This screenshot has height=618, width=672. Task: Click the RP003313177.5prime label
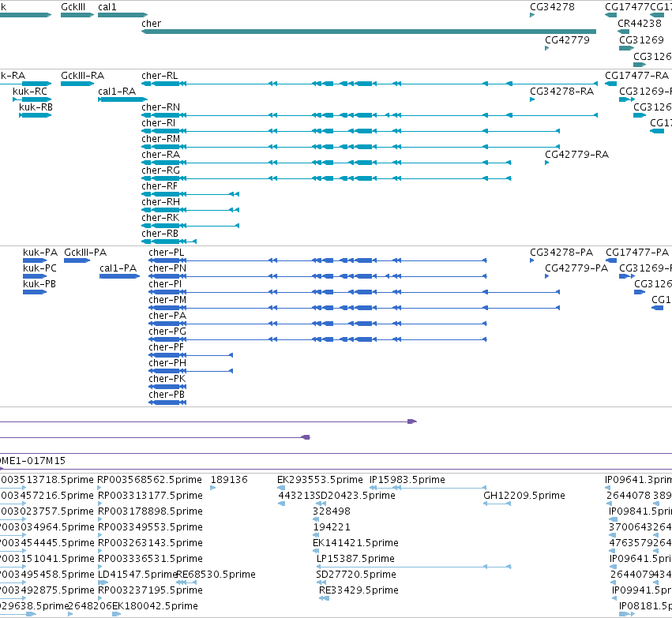pyautogui.click(x=150, y=496)
